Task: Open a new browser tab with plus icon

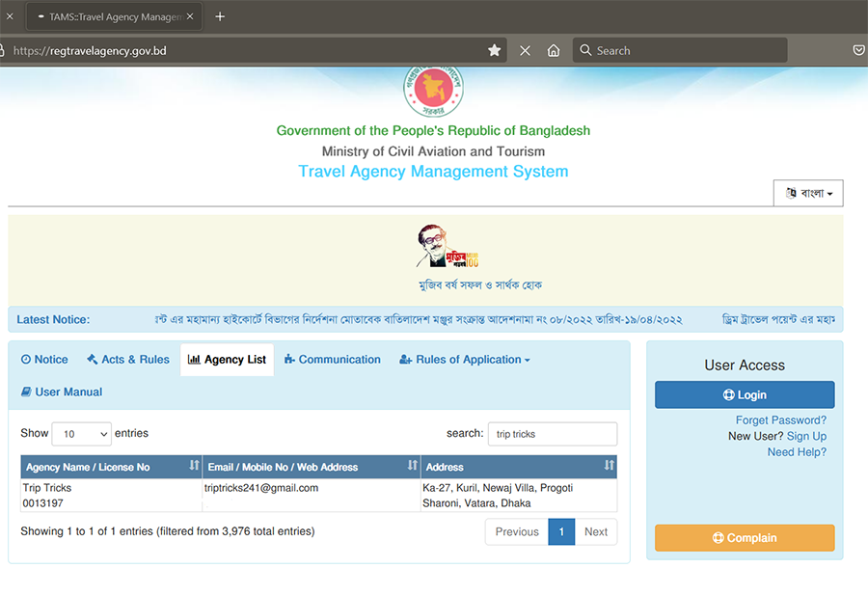Action: [220, 16]
